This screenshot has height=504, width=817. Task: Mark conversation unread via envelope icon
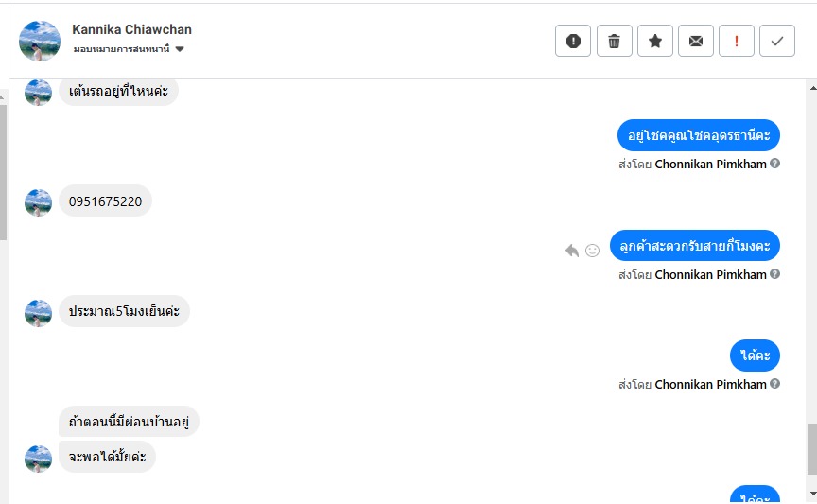tap(696, 41)
